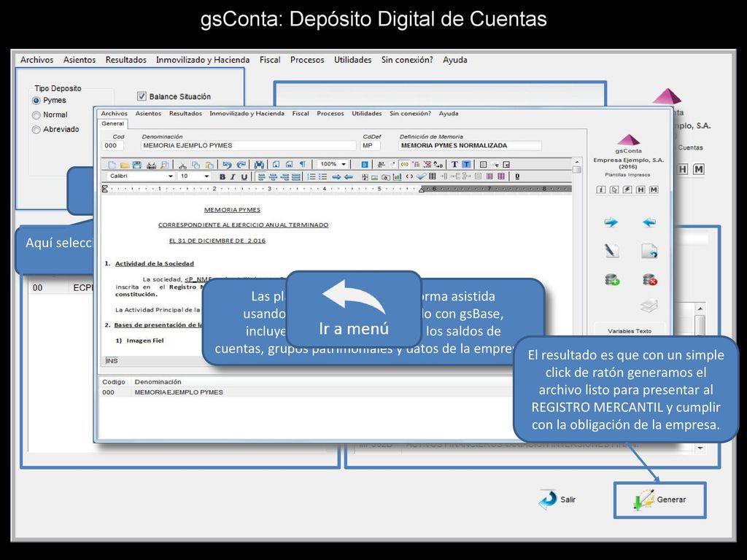Open Ayuda menu in background window
This screenshot has width=747, height=560.
tap(455, 60)
